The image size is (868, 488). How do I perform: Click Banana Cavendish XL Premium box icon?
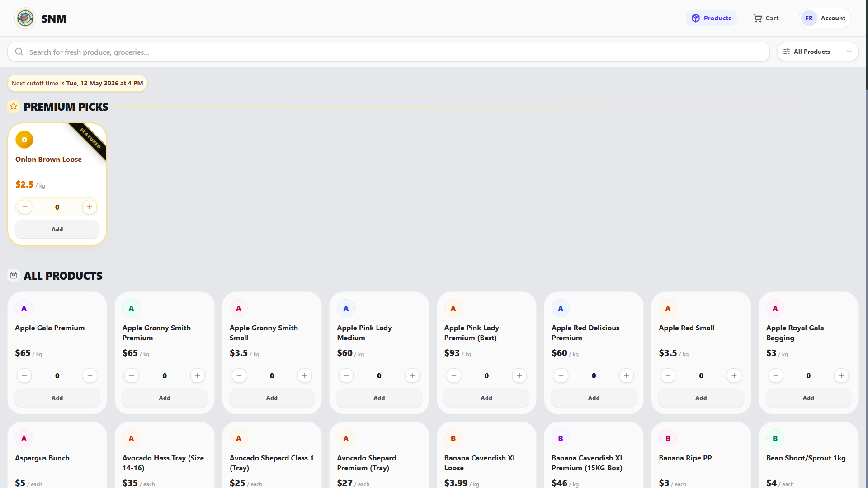point(561,438)
